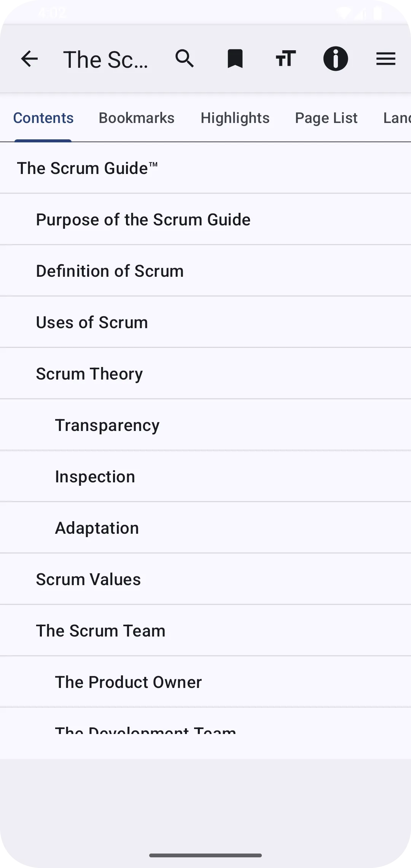Image resolution: width=411 pixels, height=868 pixels.
Task: Jump to the Adaptation subsection
Action: pyautogui.click(x=205, y=528)
